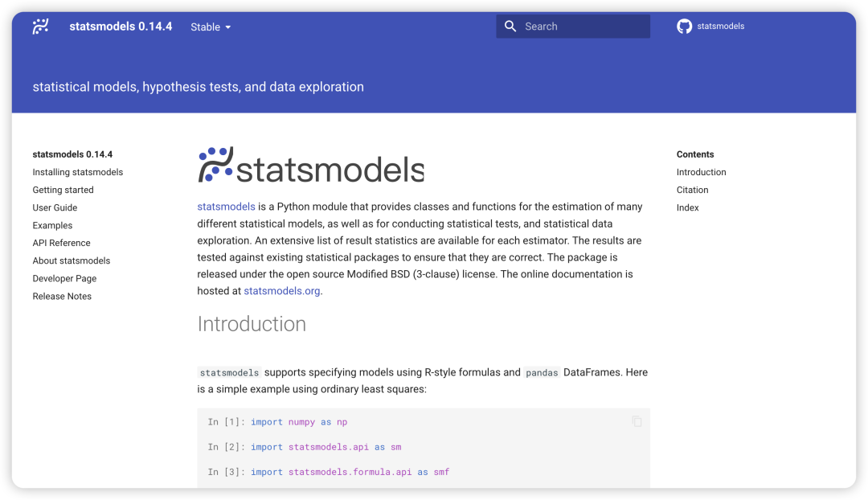Visit the About statsmodels page
This screenshot has width=868, height=500.
point(72,260)
